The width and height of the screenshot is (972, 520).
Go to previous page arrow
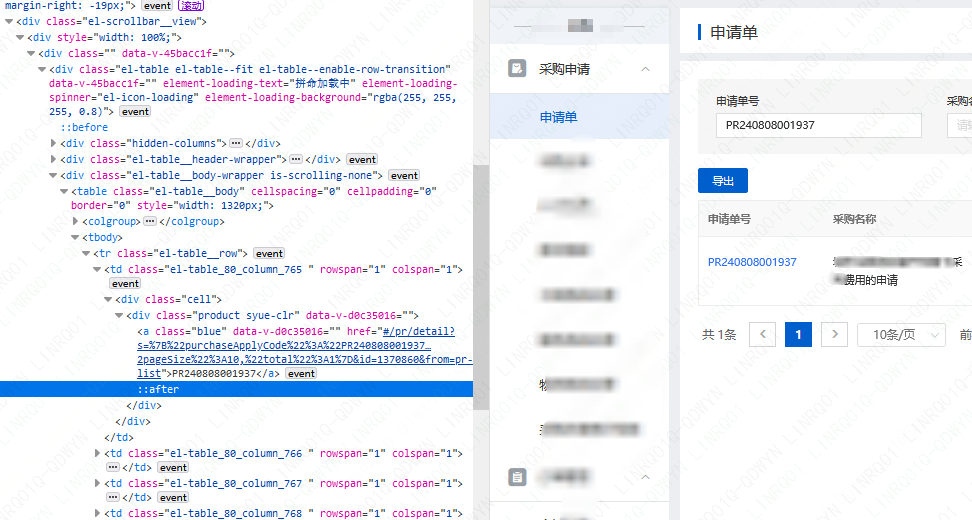pyautogui.click(x=762, y=335)
